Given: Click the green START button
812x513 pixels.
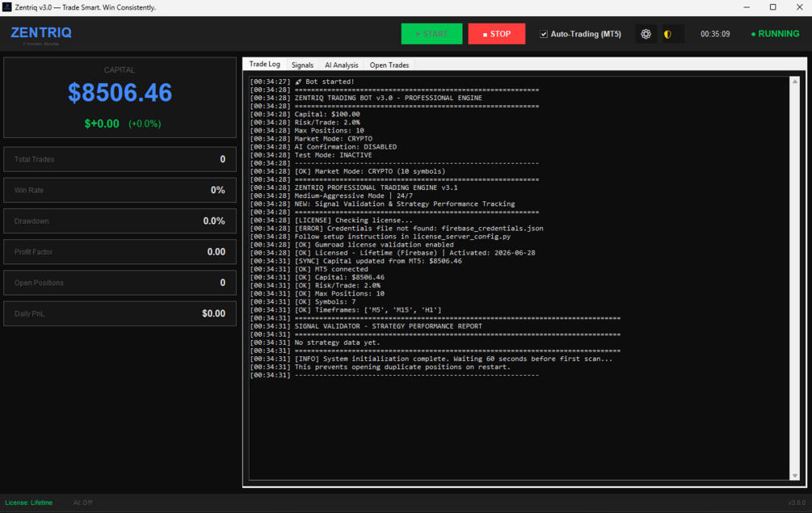Looking at the screenshot, I should click(x=431, y=34).
